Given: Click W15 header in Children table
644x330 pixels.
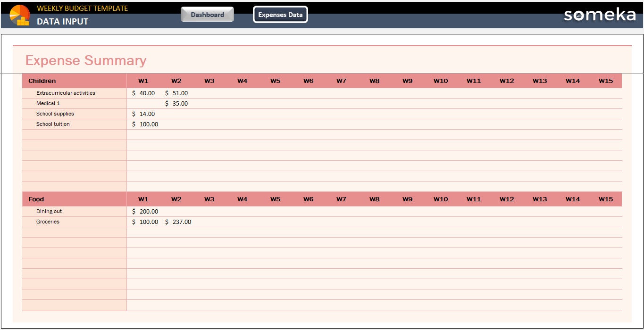Looking at the screenshot, I should [x=606, y=81].
